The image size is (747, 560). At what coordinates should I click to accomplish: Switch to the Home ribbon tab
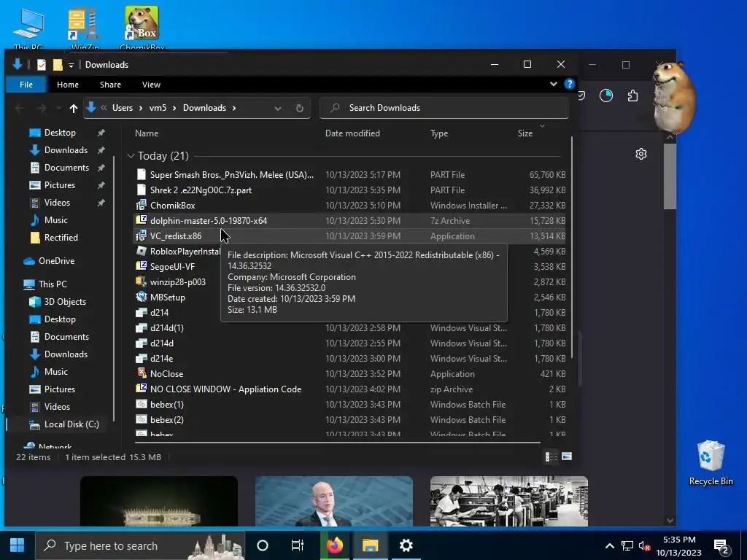click(68, 85)
